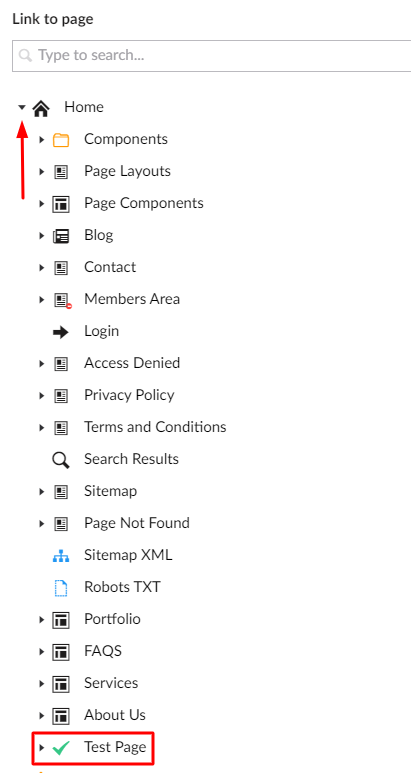Select the Privacy Policy page
The height and width of the screenshot is (773, 411).
(x=129, y=395)
